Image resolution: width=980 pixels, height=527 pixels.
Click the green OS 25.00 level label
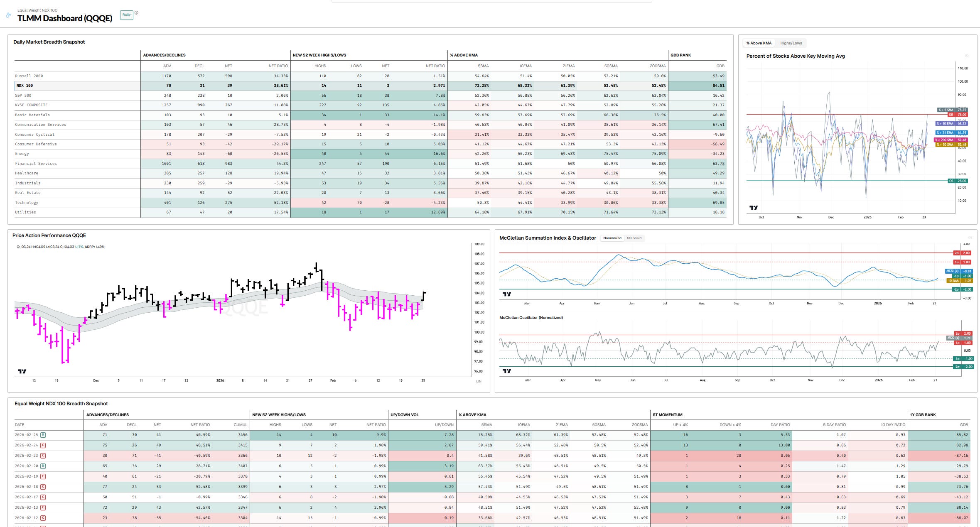coord(958,181)
